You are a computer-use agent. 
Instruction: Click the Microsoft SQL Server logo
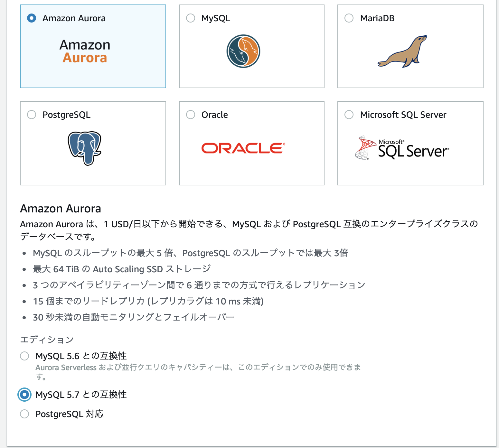(x=402, y=148)
